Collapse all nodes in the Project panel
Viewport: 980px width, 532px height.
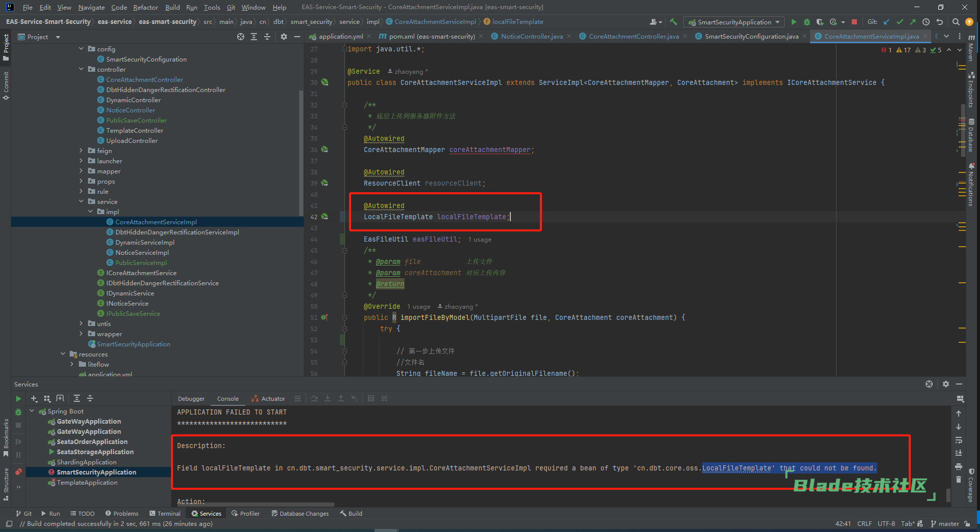[267, 37]
